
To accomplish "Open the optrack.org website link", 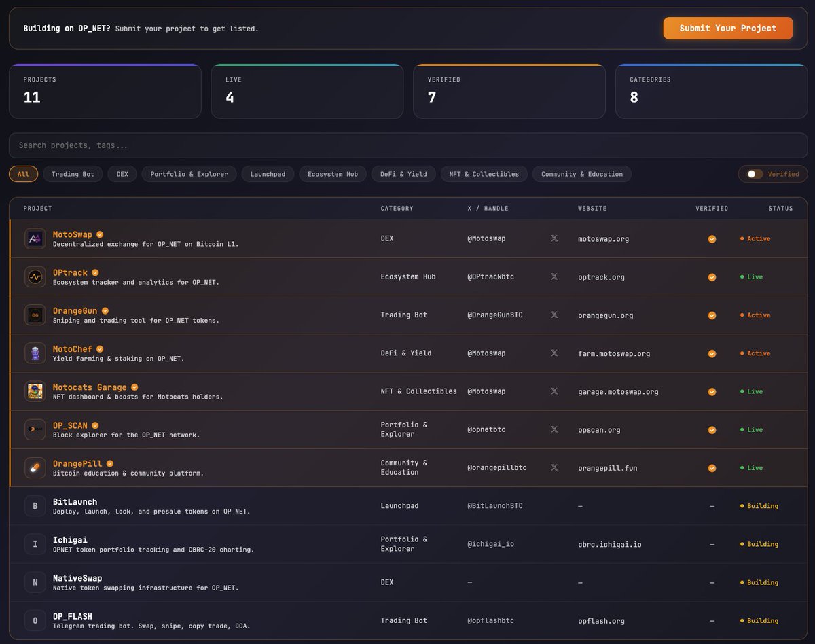I will tap(601, 277).
